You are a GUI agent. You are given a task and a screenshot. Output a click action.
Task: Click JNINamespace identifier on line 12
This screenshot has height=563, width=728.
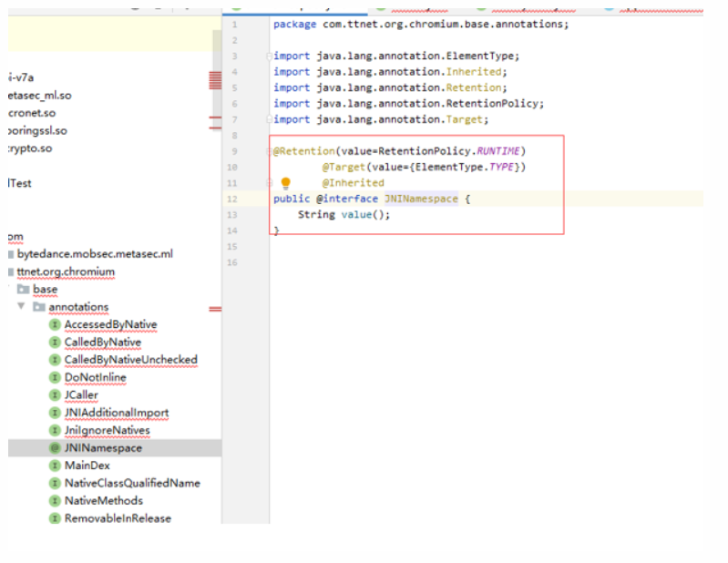pyautogui.click(x=421, y=199)
